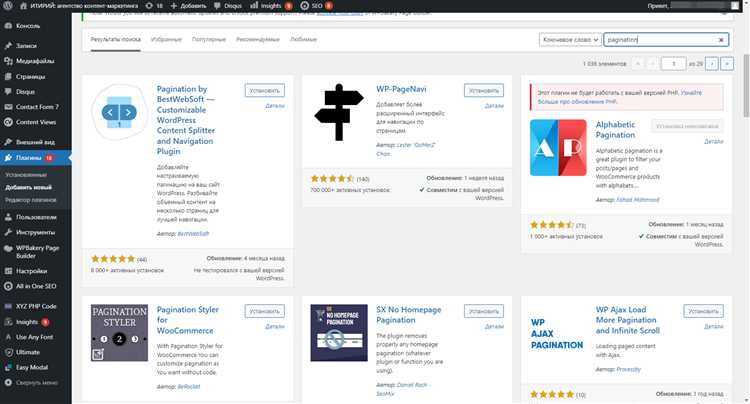Click Alphabetic Pagination AP thumbnail
This screenshot has height=404, width=750.
point(558,148)
